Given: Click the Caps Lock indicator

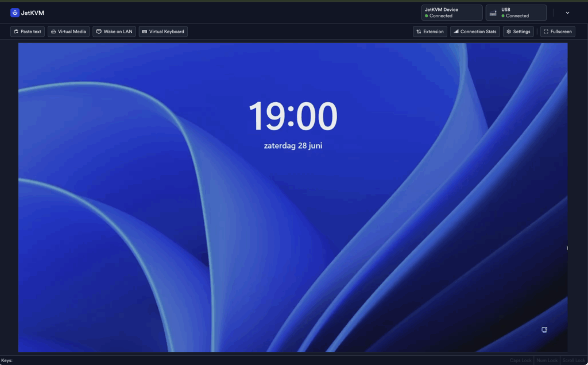Looking at the screenshot, I should pyautogui.click(x=521, y=360).
